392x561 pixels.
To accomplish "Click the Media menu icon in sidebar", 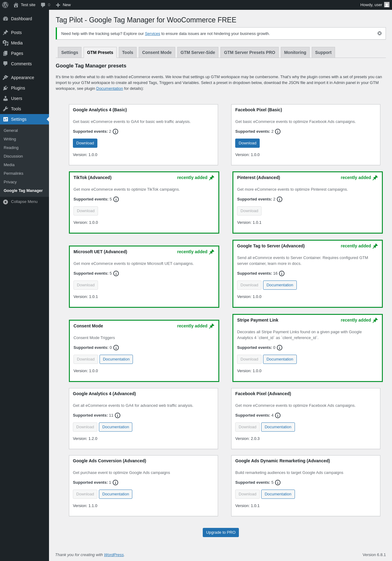I will pyautogui.click(x=6, y=43).
